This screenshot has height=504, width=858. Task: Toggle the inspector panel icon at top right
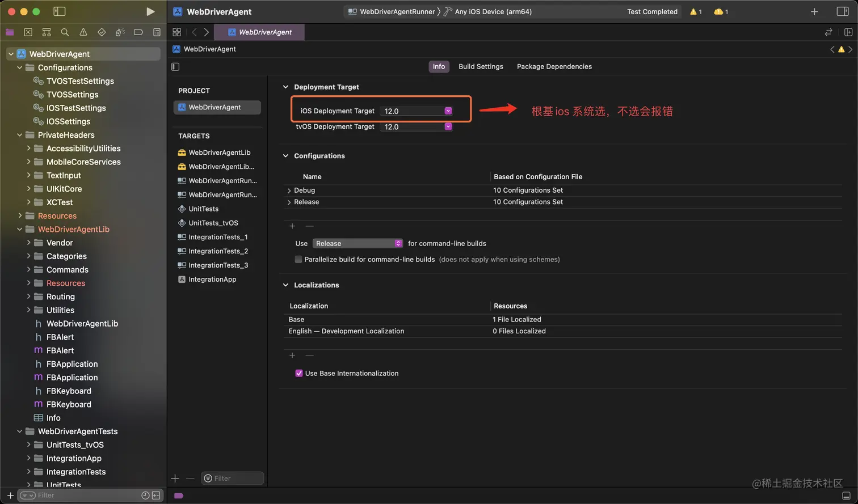(843, 11)
